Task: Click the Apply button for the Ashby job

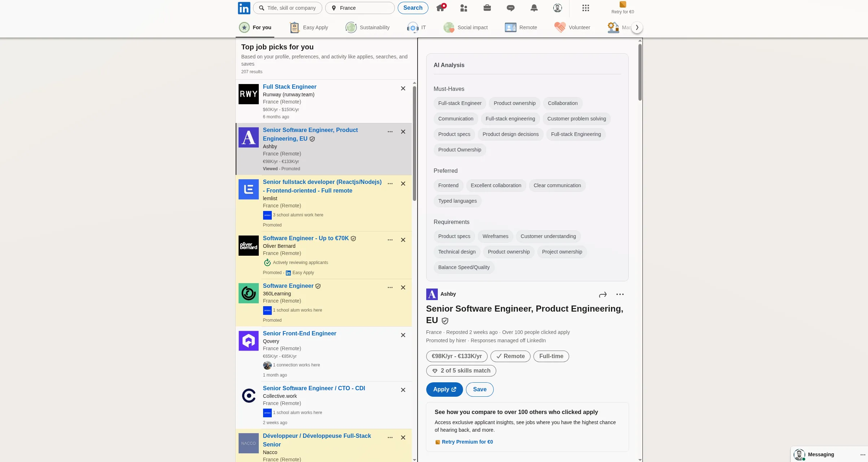Action: coord(444,390)
